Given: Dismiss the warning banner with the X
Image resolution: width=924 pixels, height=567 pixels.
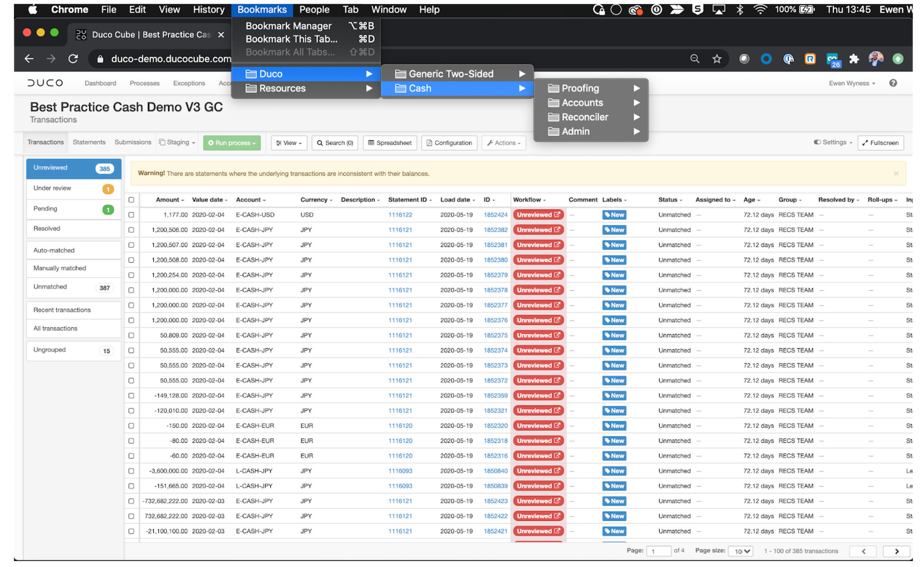Looking at the screenshot, I should pos(896,173).
